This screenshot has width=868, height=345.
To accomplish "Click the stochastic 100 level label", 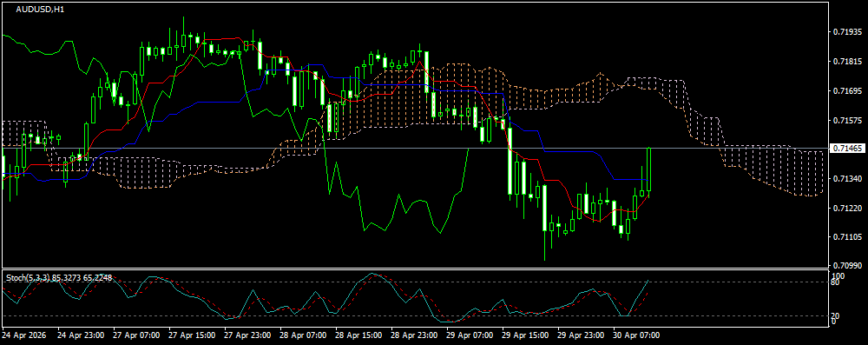I will pos(838,275).
